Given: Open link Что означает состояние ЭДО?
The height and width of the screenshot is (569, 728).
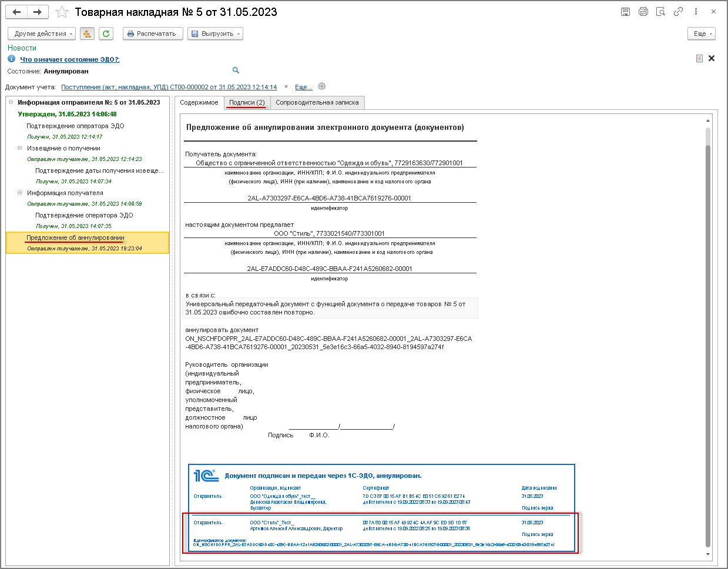Looking at the screenshot, I should point(70,59).
